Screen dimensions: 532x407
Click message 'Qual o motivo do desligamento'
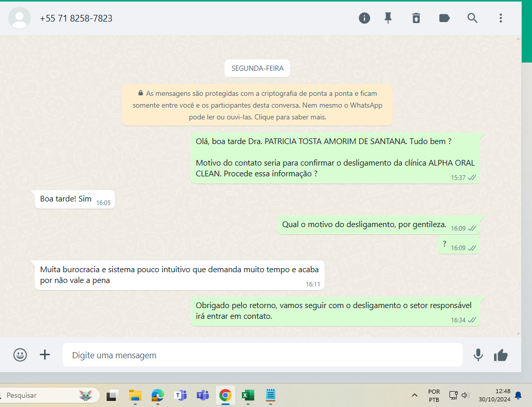click(x=379, y=225)
